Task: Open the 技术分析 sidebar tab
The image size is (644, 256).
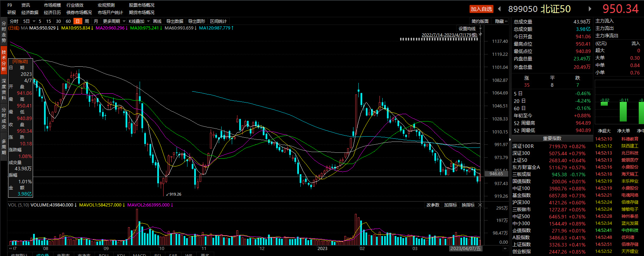Action: (x=4, y=60)
